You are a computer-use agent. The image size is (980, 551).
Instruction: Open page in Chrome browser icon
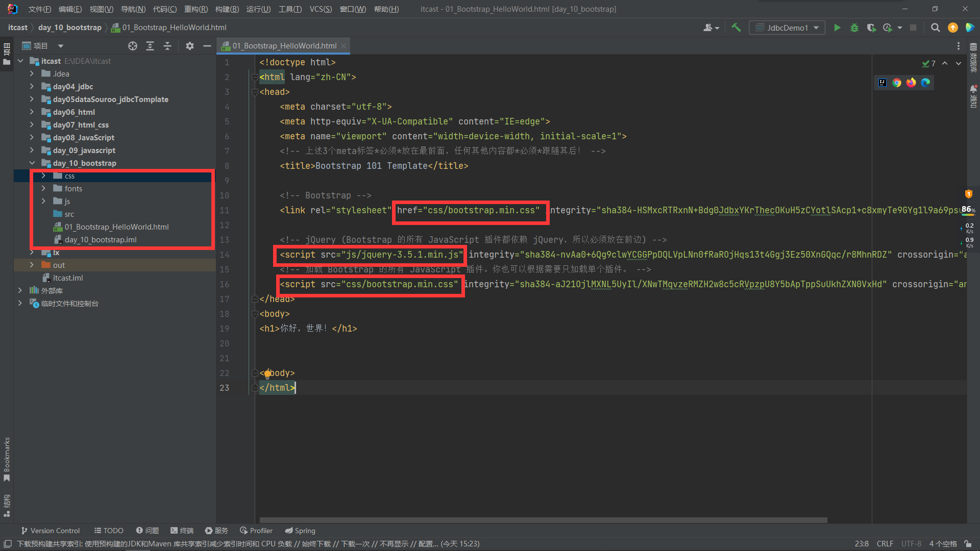click(x=897, y=83)
